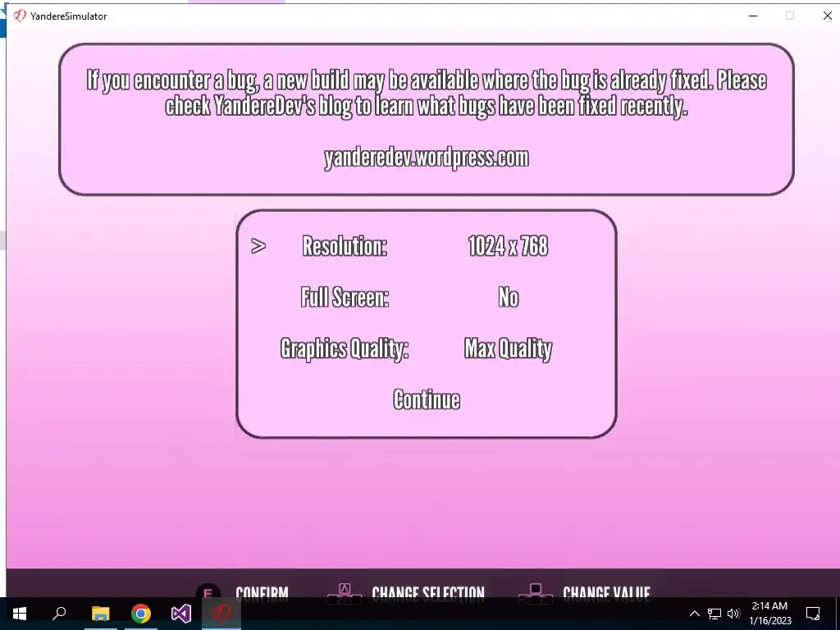The width and height of the screenshot is (840, 630).
Task: Click the bug notice message text
Action: [427, 94]
